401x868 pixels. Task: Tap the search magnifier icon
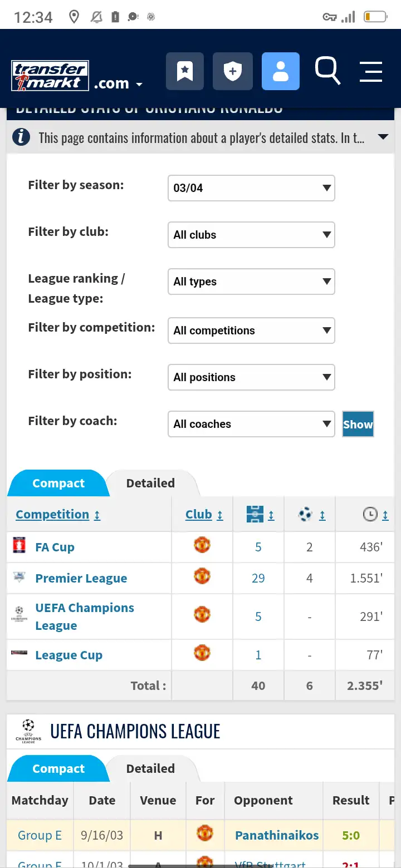327,71
